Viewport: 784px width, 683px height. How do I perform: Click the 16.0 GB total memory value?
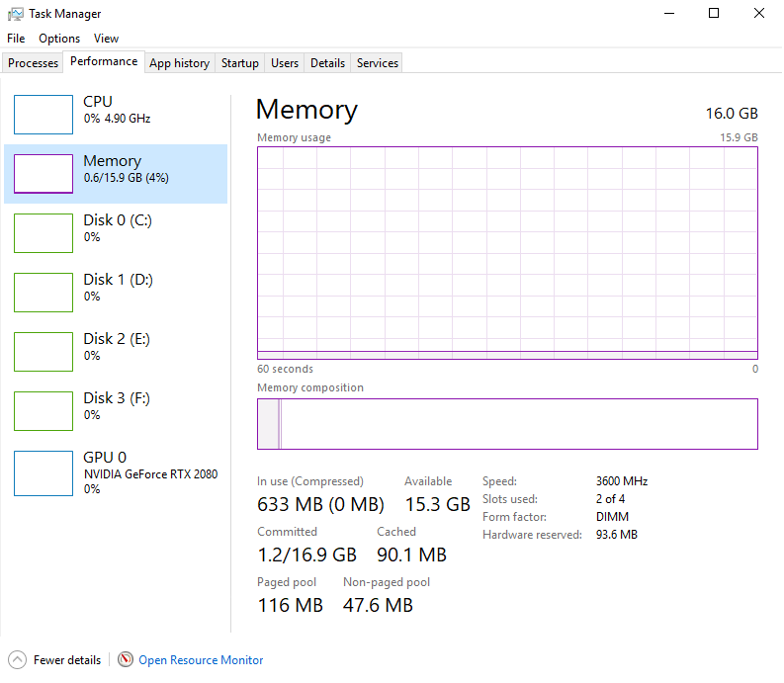(732, 114)
